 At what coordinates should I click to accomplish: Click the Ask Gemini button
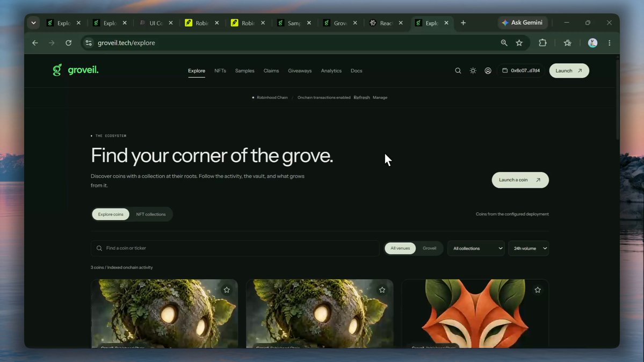pyautogui.click(x=523, y=23)
